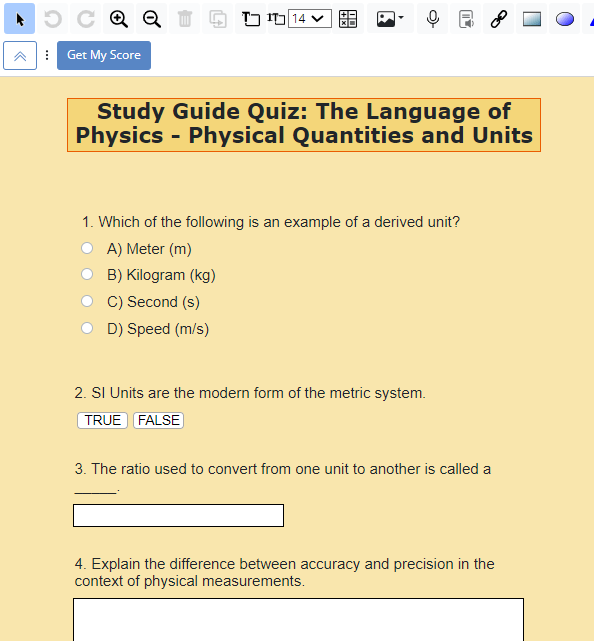594x641 pixels.
Task: Insert a hyperlink with the chain icon
Action: [x=499, y=19]
